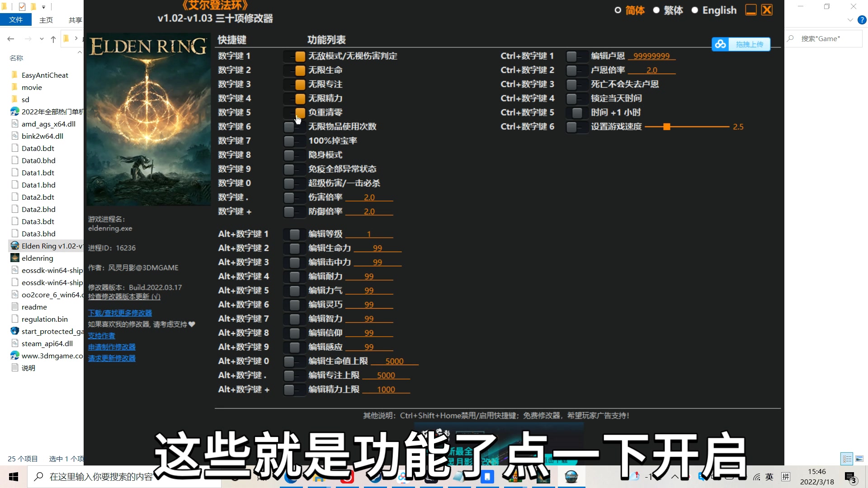Select 繁体 language radio button
Viewport: 868px width, 488px height.
656,10
